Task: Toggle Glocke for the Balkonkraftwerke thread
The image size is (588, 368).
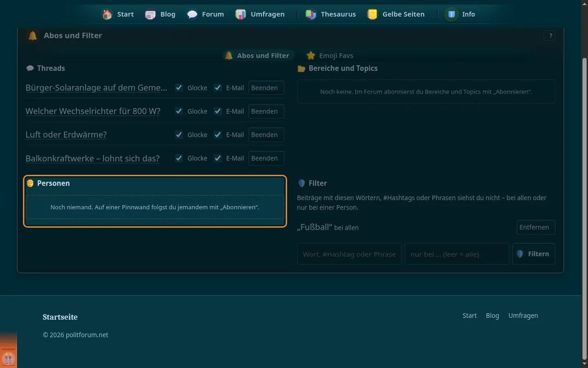Action: [x=179, y=158]
